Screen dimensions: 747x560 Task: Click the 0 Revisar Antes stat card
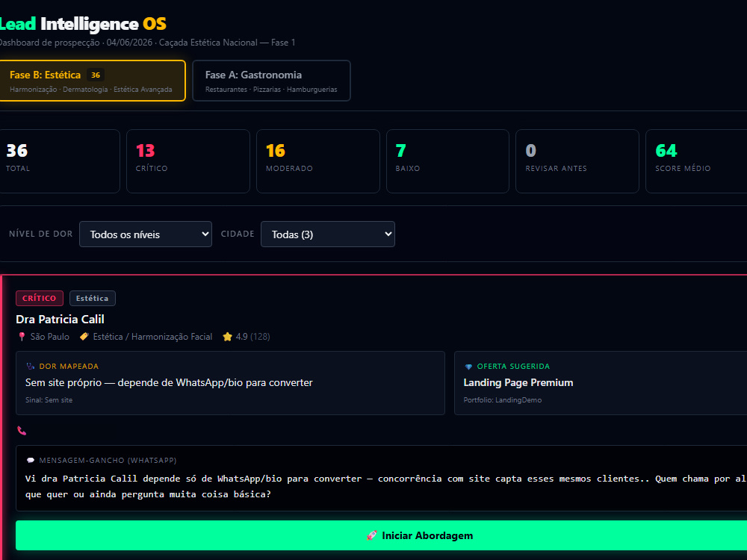click(577, 161)
